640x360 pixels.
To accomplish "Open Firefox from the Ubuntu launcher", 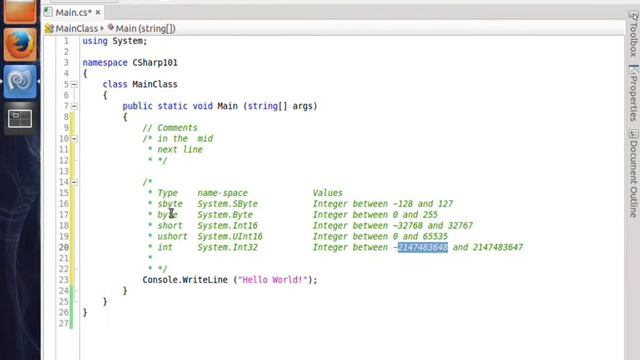I will (20, 44).
